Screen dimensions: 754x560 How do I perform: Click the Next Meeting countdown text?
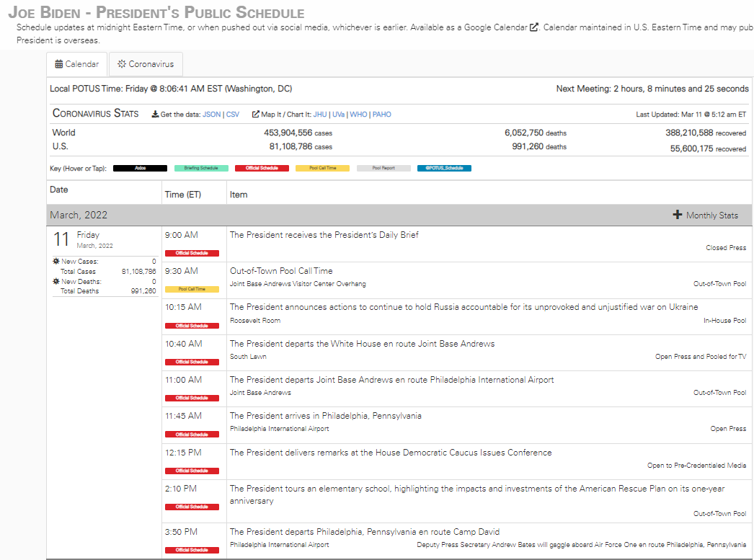652,89
